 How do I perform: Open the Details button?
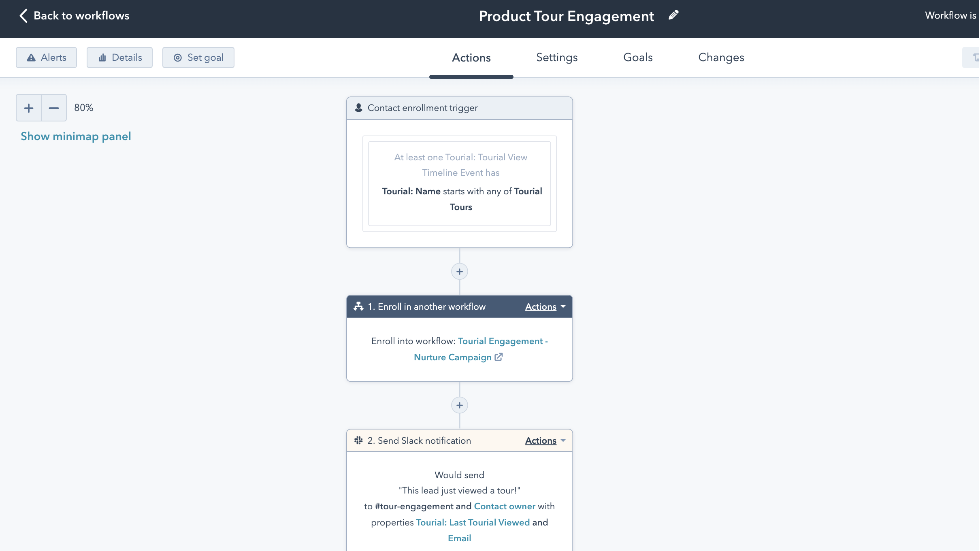pos(119,57)
